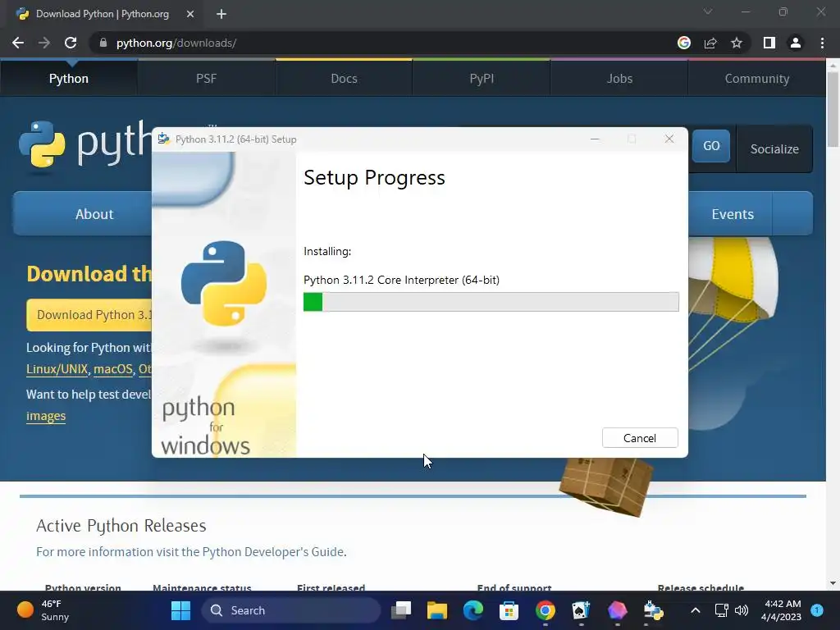Open Solitaire app from the taskbar

pos(581,610)
